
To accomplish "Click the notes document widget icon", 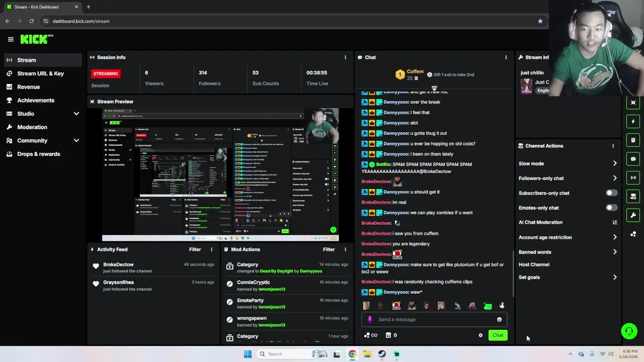I will tap(633, 140).
